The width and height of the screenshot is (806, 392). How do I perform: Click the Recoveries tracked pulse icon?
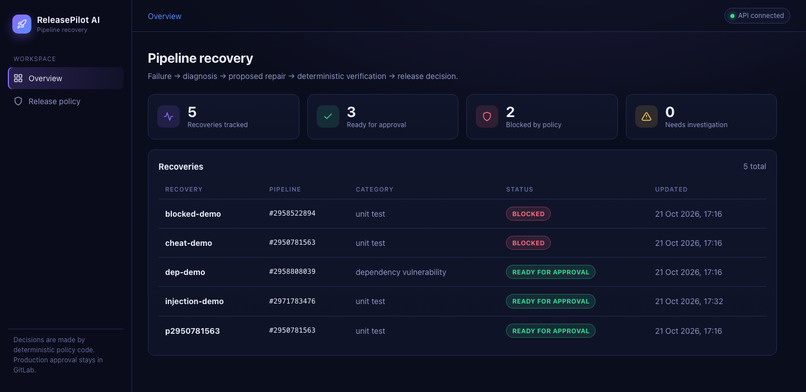pyautogui.click(x=169, y=117)
